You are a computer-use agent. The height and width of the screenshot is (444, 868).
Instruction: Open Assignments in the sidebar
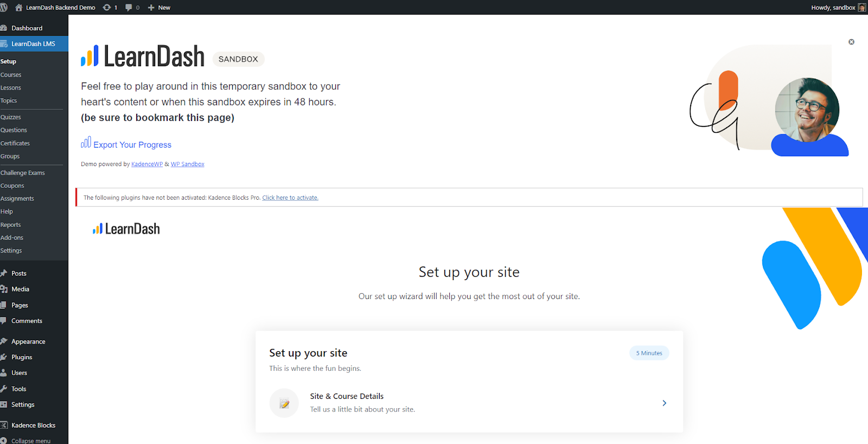(x=17, y=199)
